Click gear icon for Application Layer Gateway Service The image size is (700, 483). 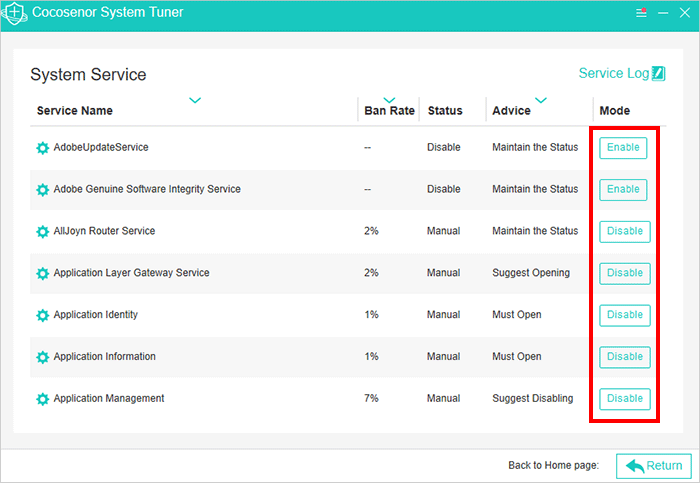click(x=42, y=273)
